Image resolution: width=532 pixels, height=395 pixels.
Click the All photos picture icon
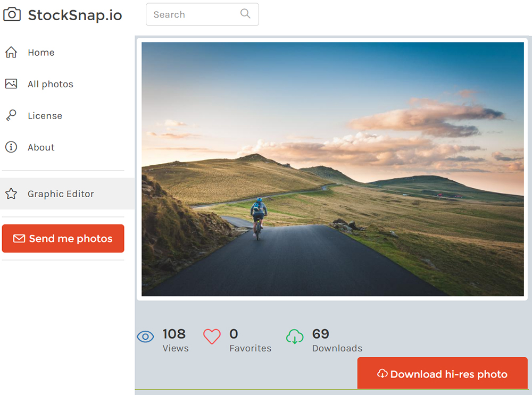(11, 83)
